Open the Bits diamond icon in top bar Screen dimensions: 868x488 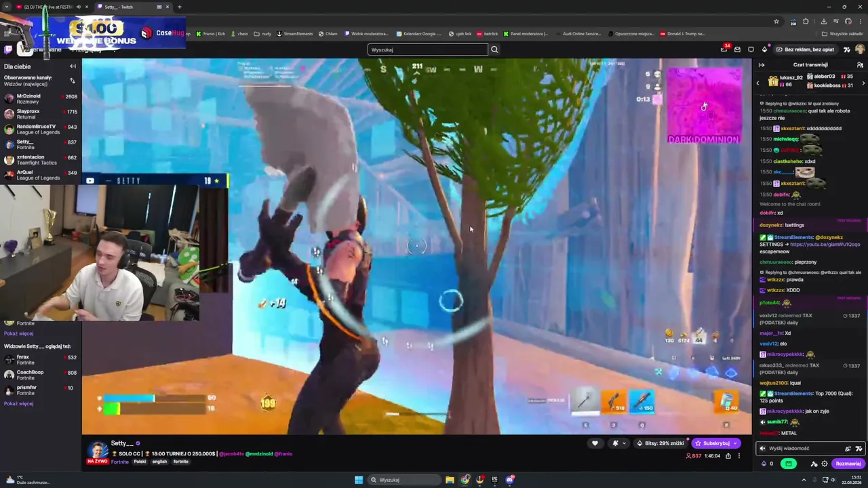[764, 49]
